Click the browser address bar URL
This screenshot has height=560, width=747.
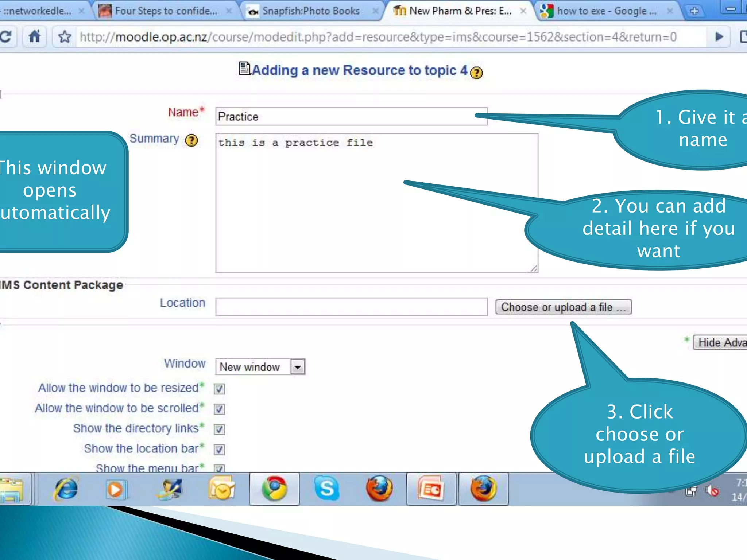coord(378,37)
